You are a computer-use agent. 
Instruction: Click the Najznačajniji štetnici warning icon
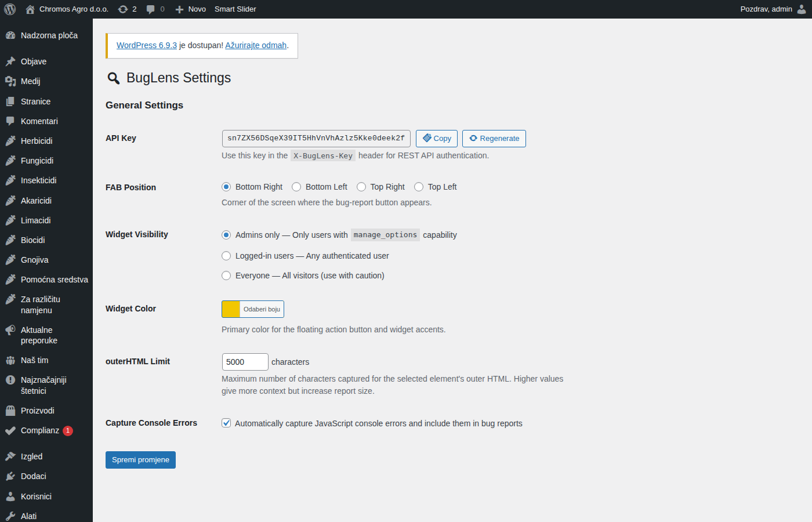[10, 380]
